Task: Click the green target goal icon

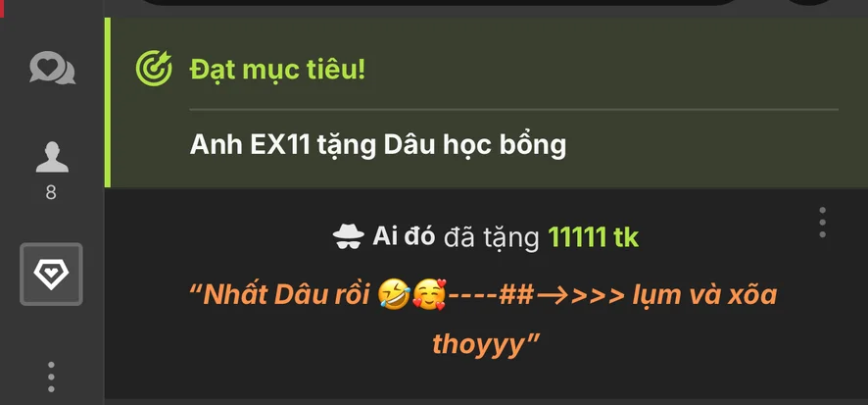Action: 154,69
